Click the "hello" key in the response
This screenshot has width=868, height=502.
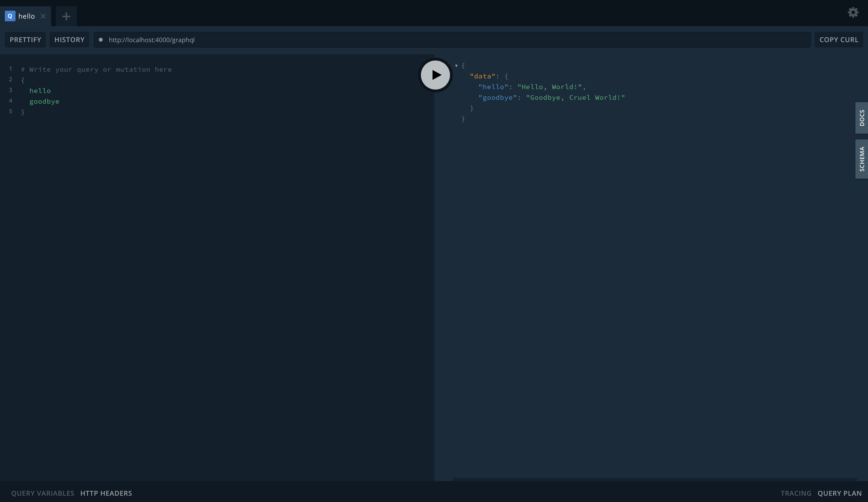(x=493, y=87)
